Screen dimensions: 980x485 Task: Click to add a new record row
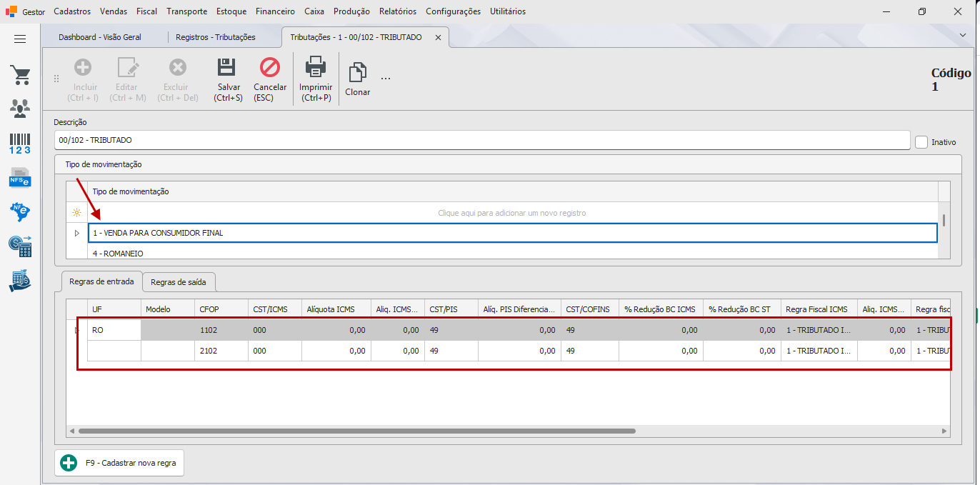511,213
